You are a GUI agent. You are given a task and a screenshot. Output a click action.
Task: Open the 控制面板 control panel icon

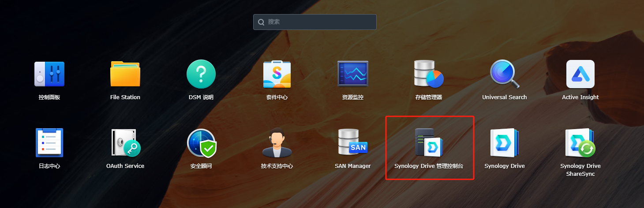(x=49, y=74)
